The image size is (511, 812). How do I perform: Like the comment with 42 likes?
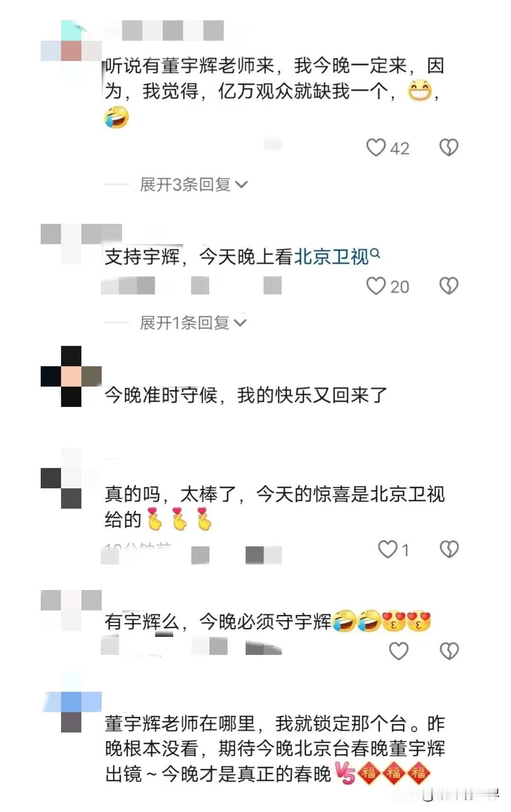click(x=376, y=148)
